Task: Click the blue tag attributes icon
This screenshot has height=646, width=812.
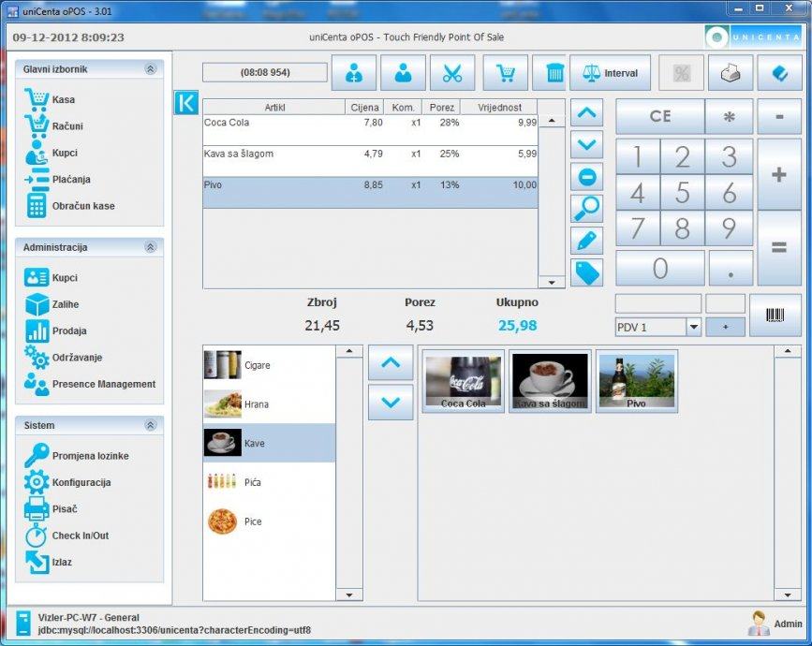Action: (586, 272)
